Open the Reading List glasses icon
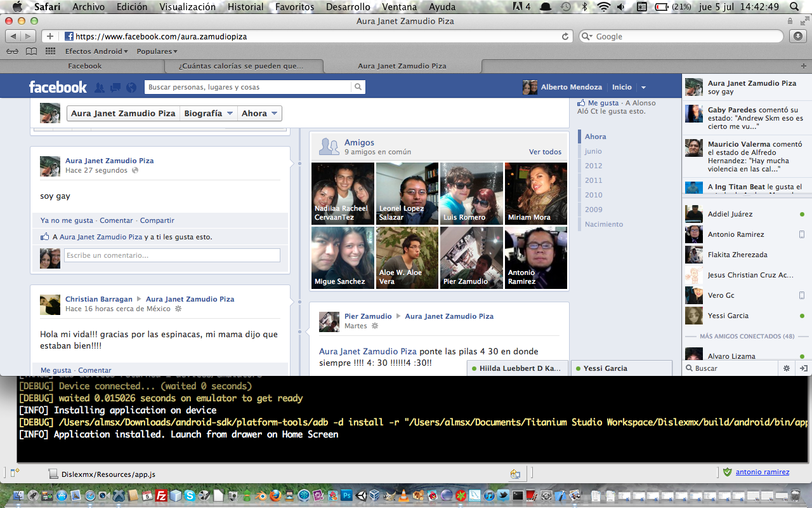The height and width of the screenshot is (508, 812). tap(12, 51)
